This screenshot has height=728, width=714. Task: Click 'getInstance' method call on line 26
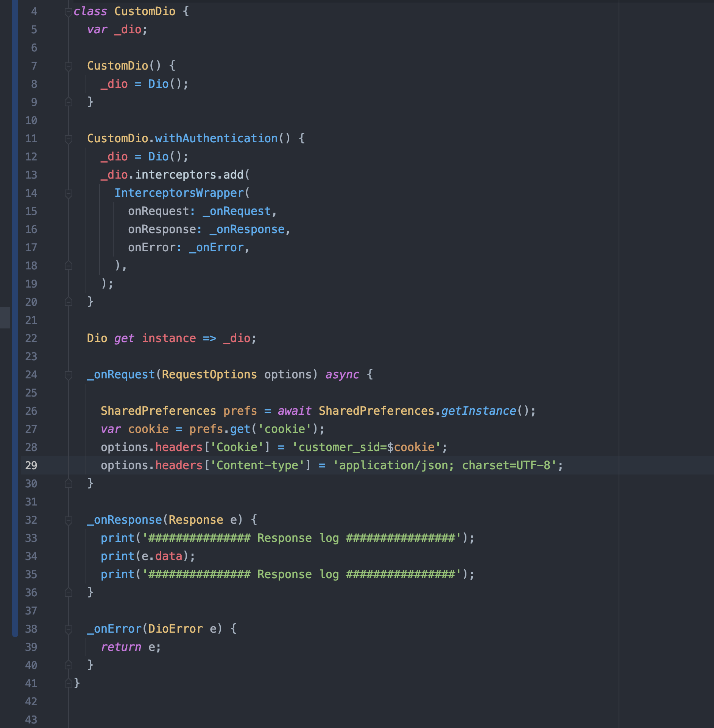tap(479, 411)
